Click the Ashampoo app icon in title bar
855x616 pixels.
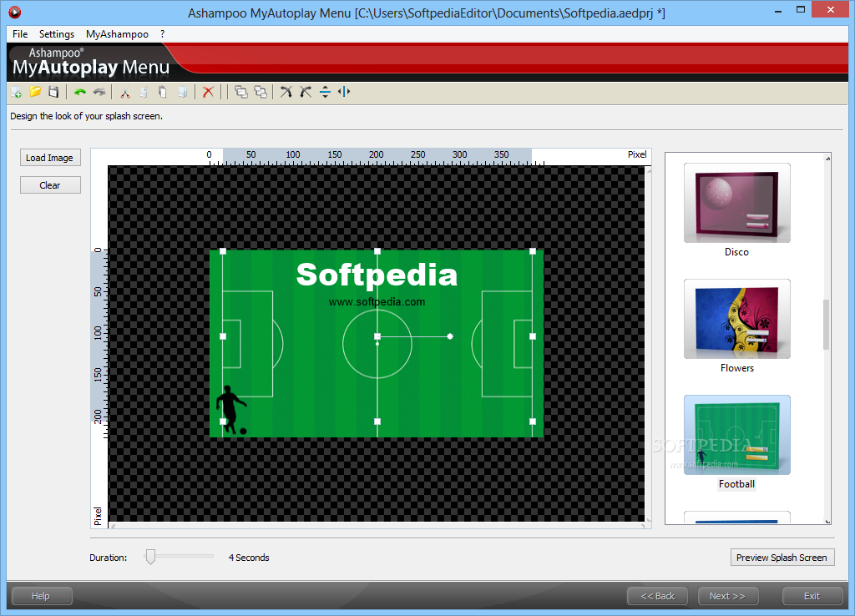click(15, 12)
